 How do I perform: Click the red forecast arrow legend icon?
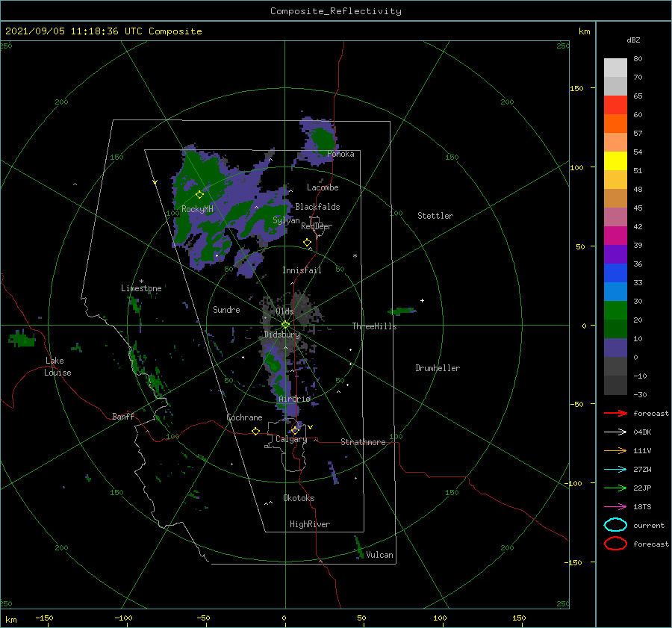coord(615,413)
